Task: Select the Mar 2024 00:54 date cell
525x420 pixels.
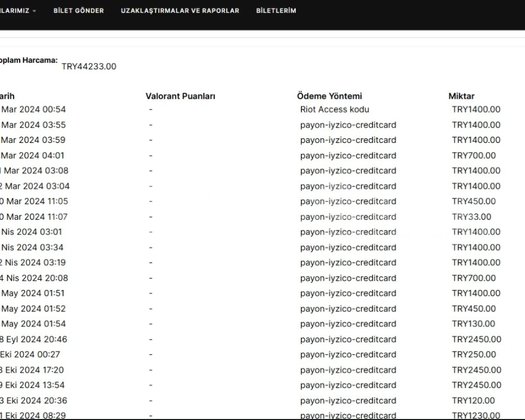Action: click(x=33, y=110)
